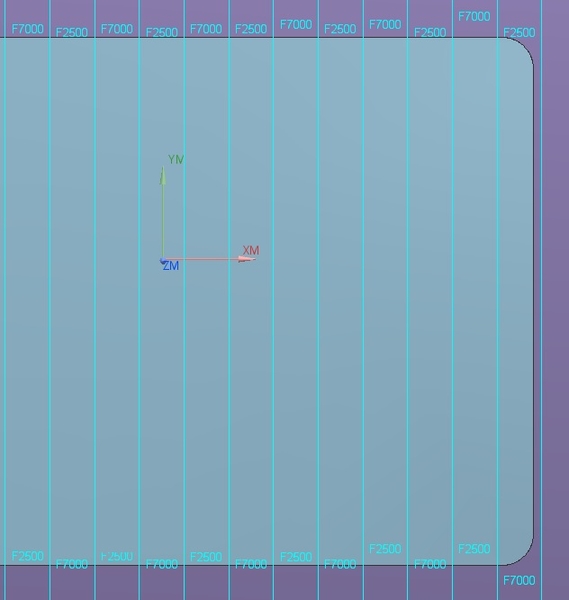Image resolution: width=569 pixels, height=600 pixels.
Task: Select the part's rounded top-right corner edge
Action: point(522,48)
